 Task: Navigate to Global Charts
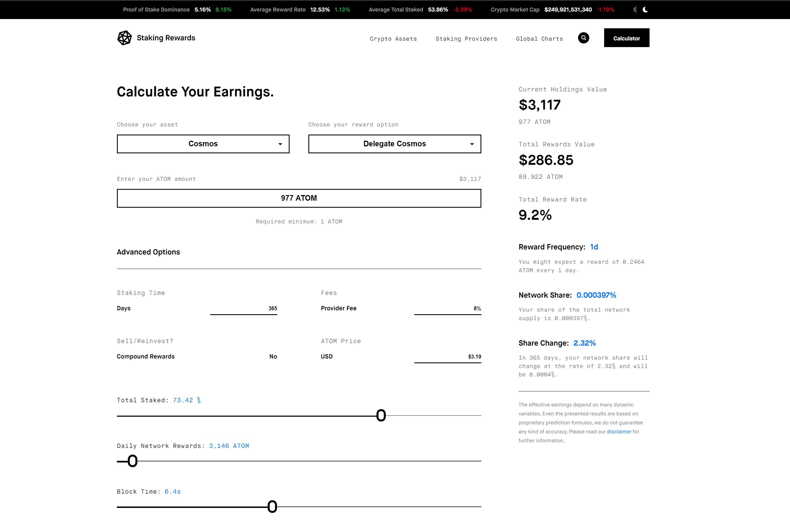coord(539,39)
